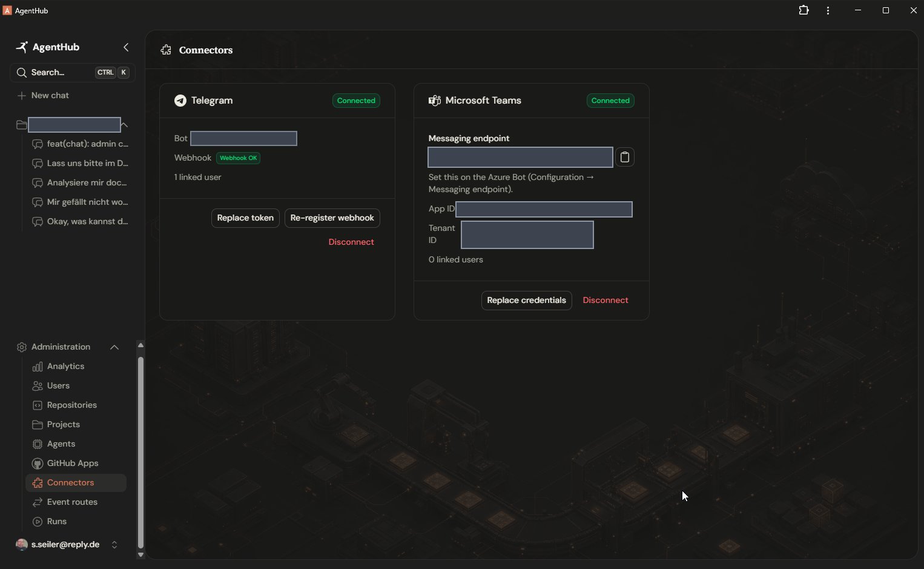
Task: Click the Event routes arrows icon
Action: pos(38,502)
